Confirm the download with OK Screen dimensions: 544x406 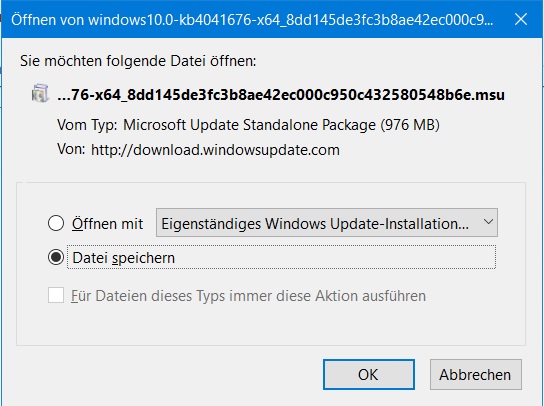369,374
